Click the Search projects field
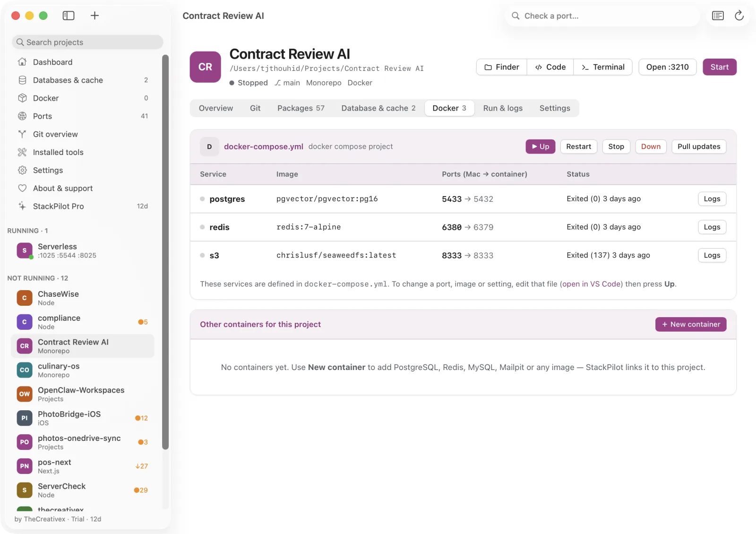 point(87,42)
